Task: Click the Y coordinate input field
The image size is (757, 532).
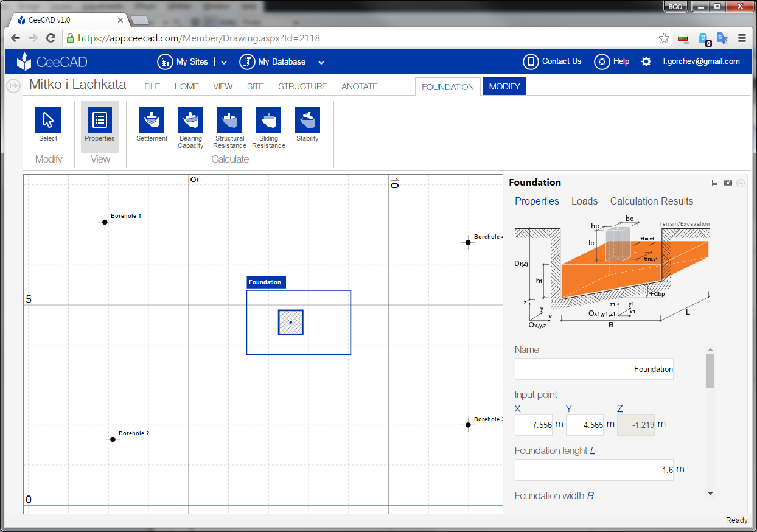Action: (585, 425)
